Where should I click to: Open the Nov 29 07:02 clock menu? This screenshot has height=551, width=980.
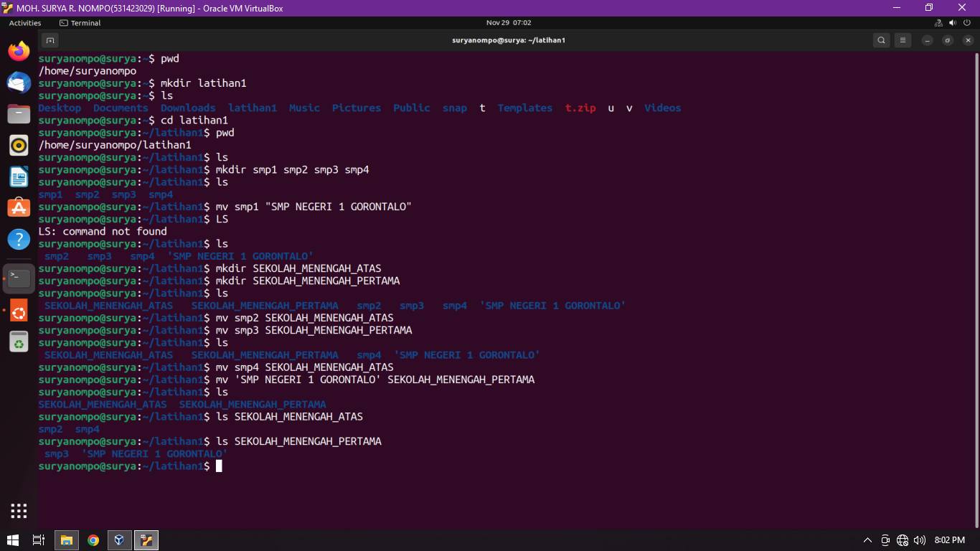point(509,23)
